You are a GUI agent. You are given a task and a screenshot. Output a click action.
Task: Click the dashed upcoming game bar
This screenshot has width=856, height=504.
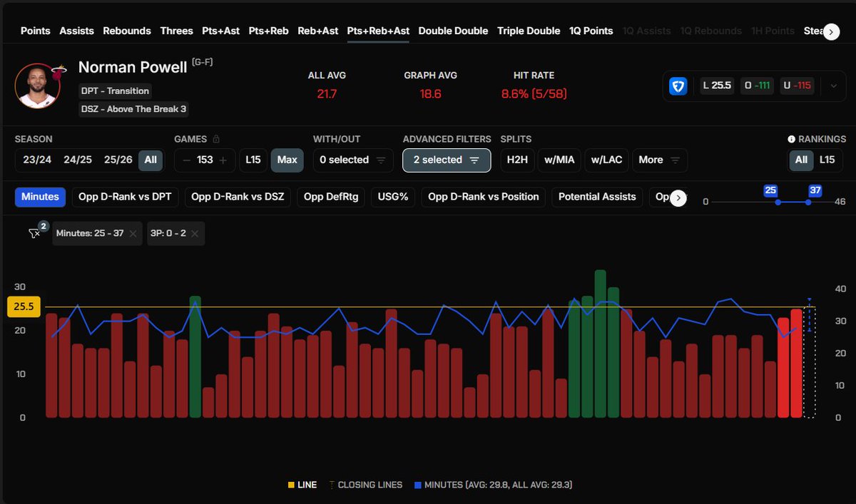pos(809,362)
